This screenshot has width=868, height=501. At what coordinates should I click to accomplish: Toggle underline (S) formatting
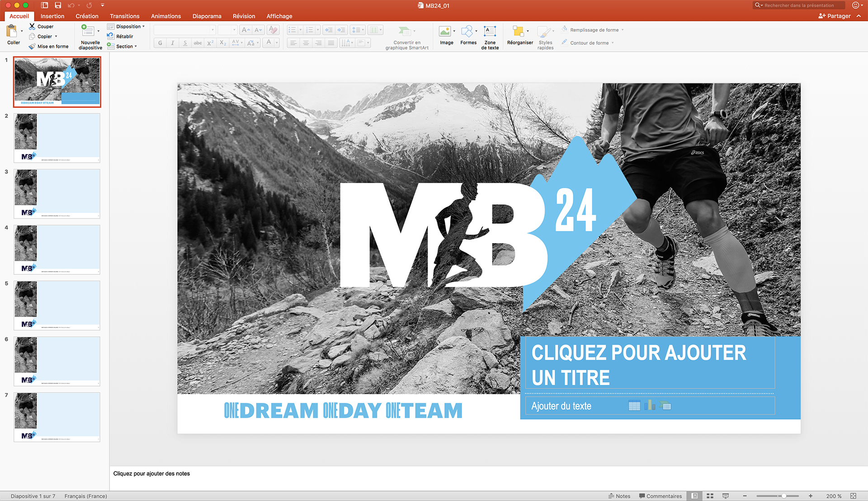coord(185,43)
